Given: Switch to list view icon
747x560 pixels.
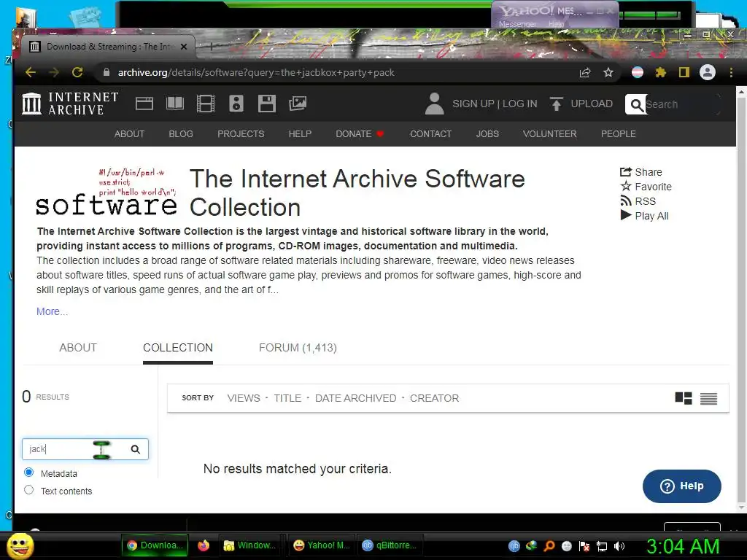Looking at the screenshot, I should click(708, 399).
